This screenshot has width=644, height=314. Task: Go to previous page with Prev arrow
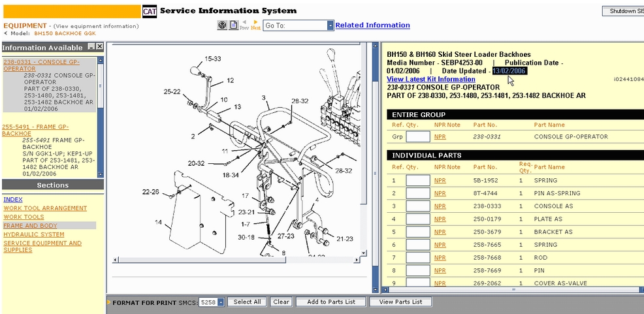[244, 25]
